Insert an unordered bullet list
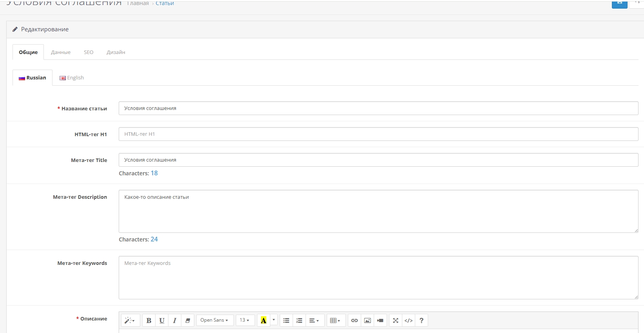This screenshot has width=644, height=333. pyautogui.click(x=286, y=320)
